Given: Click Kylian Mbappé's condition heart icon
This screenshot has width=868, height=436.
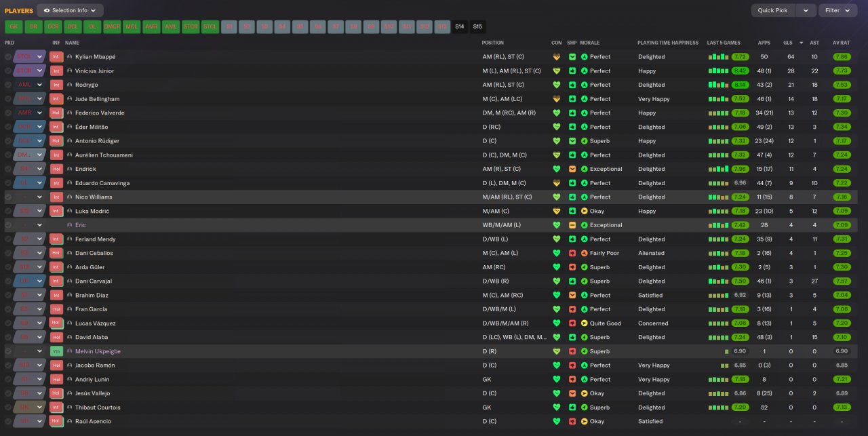Looking at the screenshot, I should click(x=557, y=57).
